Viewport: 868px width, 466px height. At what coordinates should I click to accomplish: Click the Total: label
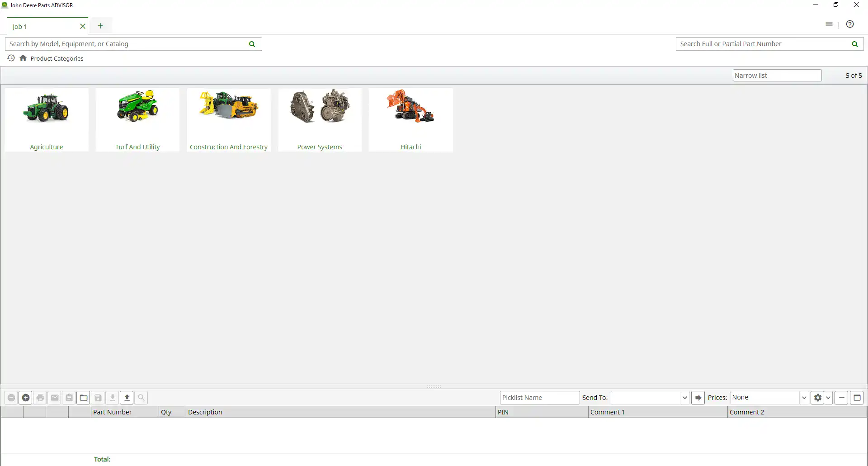[102, 459]
